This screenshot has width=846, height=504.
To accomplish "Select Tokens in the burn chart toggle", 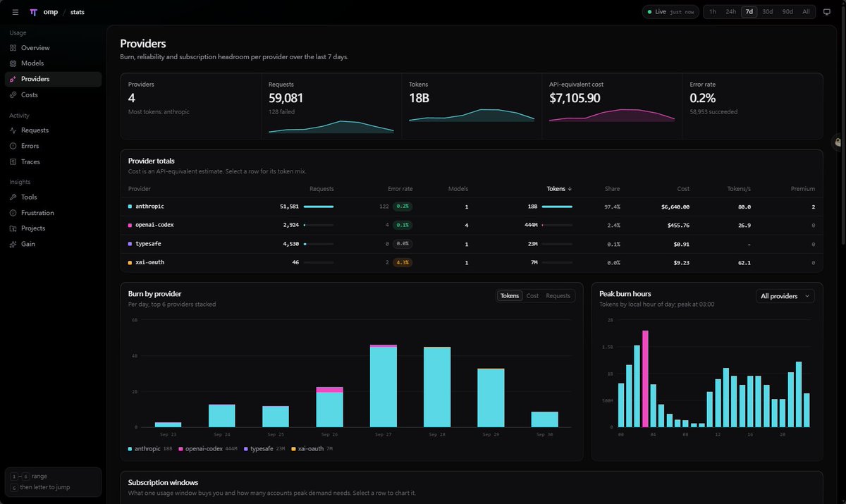I will [510, 296].
